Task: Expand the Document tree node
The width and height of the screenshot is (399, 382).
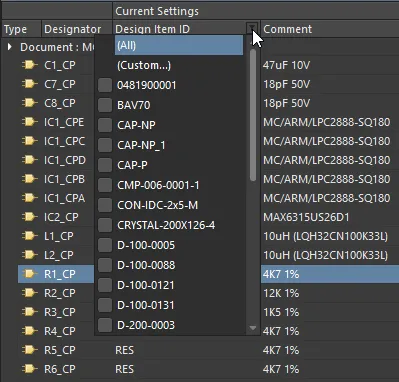Action: [10, 47]
